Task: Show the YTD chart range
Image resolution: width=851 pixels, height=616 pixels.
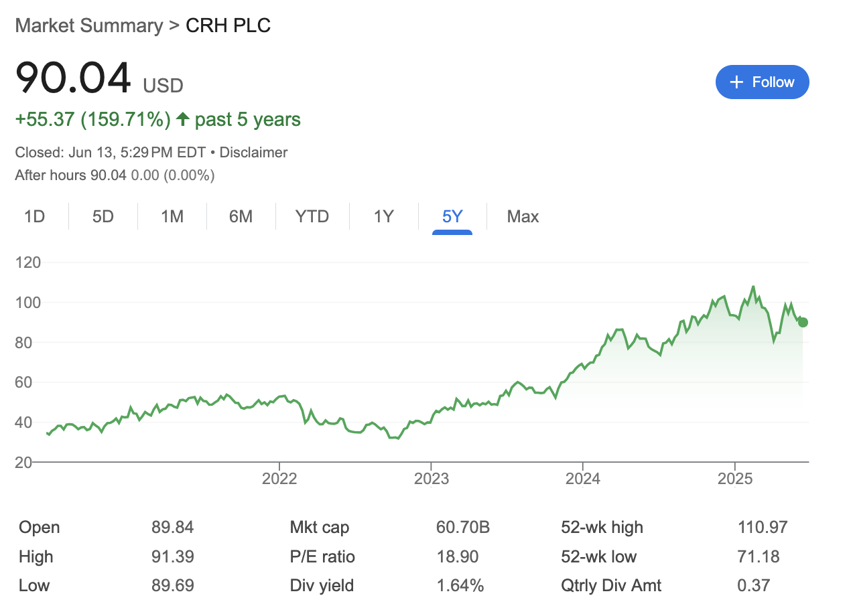Action: (312, 216)
